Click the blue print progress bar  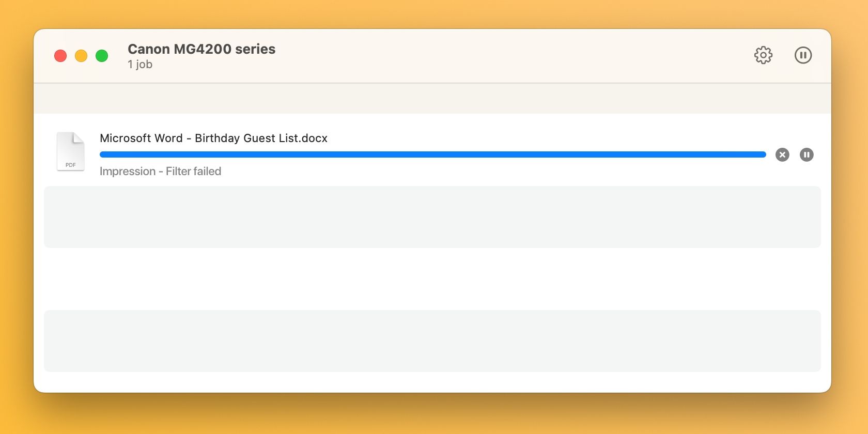click(433, 154)
